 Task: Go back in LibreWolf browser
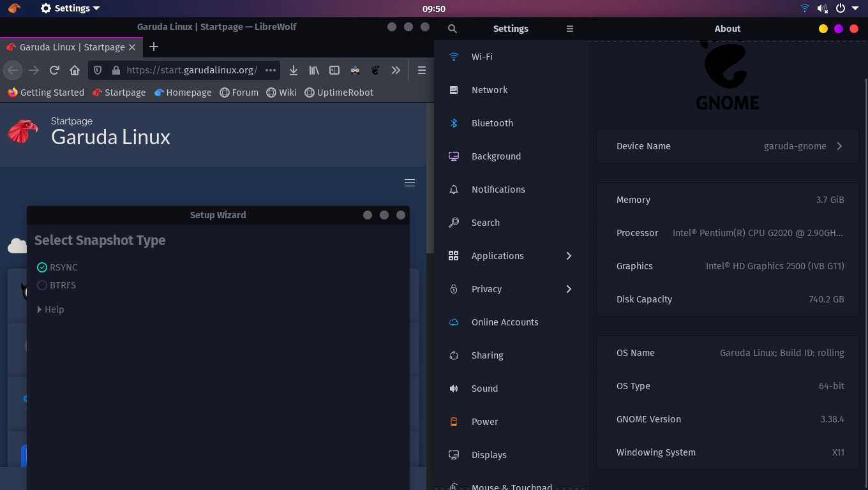coord(13,70)
